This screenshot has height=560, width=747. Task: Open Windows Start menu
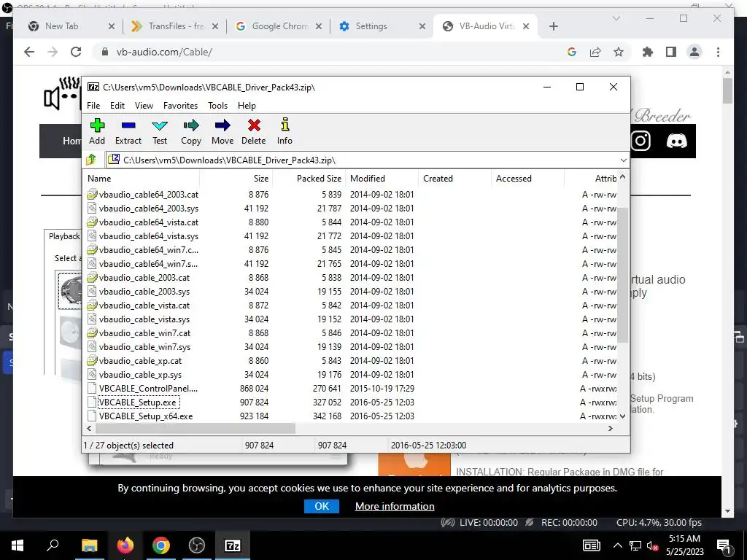(18, 545)
